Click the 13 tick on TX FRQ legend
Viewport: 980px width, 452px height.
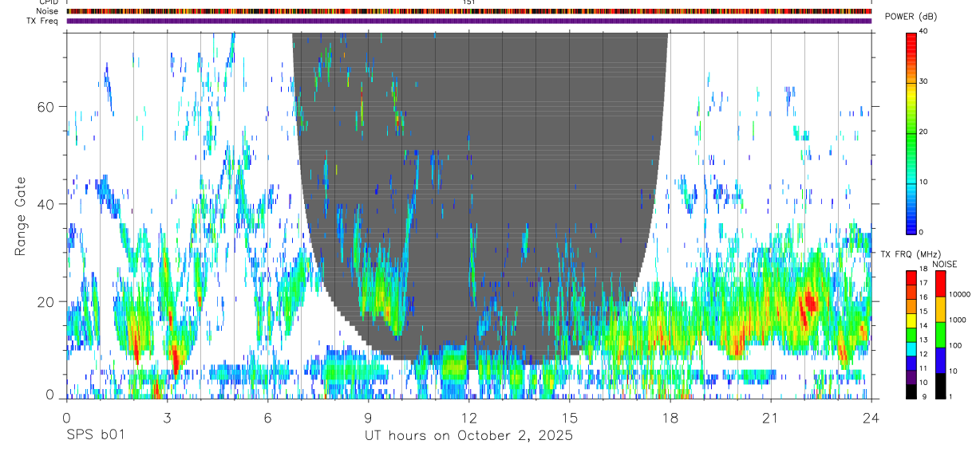[x=923, y=340]
